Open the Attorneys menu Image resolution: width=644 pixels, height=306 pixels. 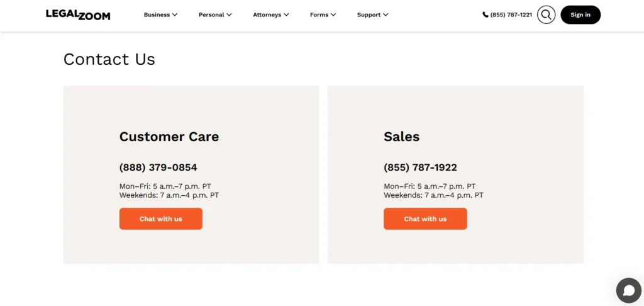[x=267, y=14]
